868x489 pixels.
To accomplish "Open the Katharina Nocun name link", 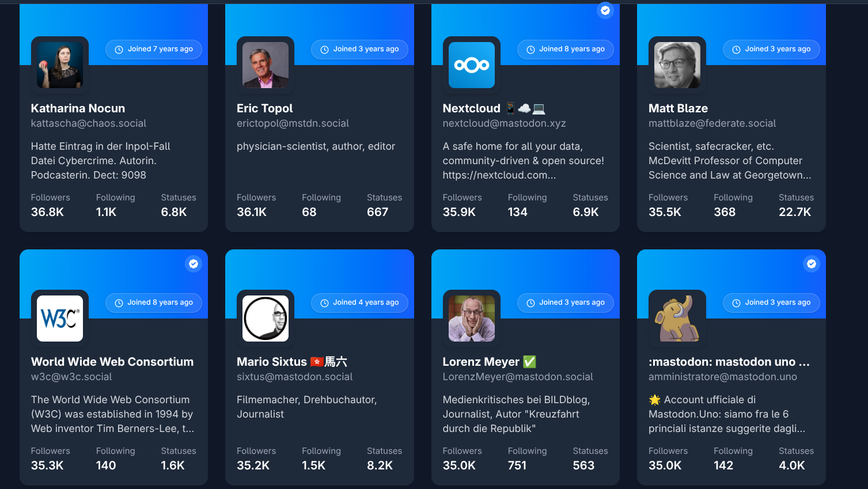I will pyautogui.click(x=78, y=108).
